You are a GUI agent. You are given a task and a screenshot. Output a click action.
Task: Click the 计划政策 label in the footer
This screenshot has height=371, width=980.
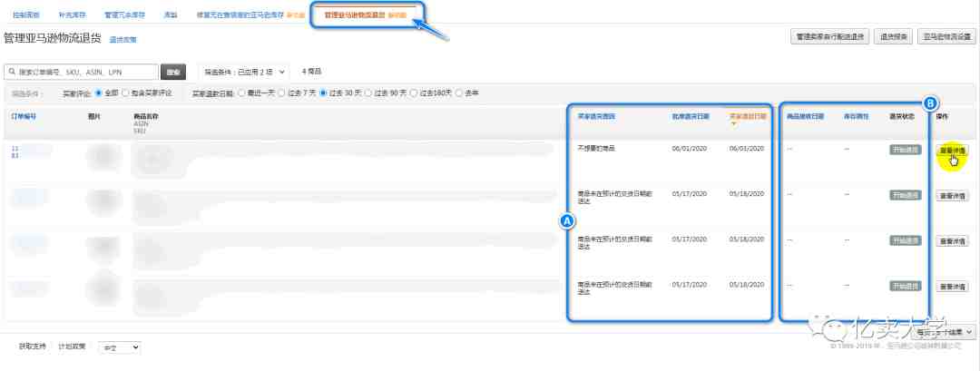tap(72, 346)
